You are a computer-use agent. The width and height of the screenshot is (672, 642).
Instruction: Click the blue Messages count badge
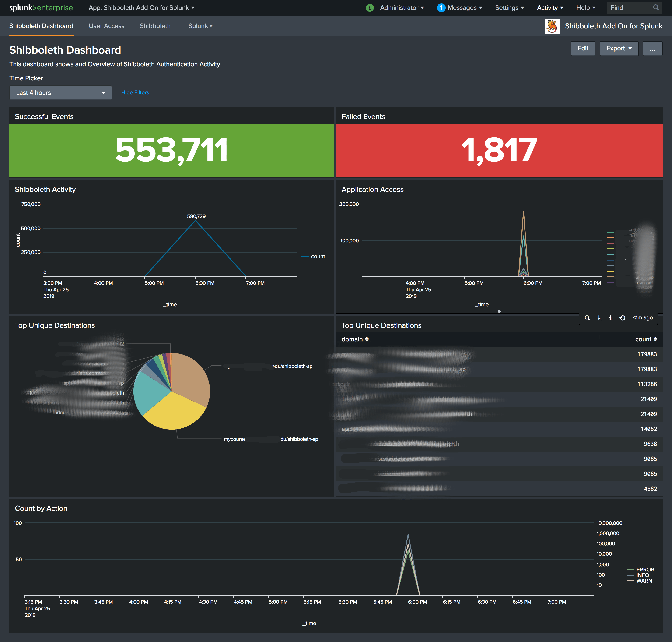tap(441, 7)
